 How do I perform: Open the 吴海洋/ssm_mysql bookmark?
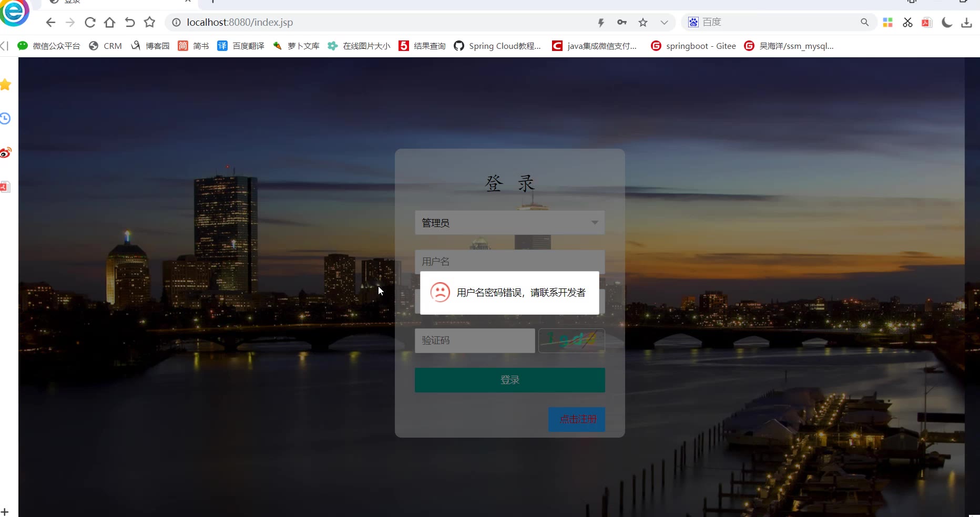point(789,46)
